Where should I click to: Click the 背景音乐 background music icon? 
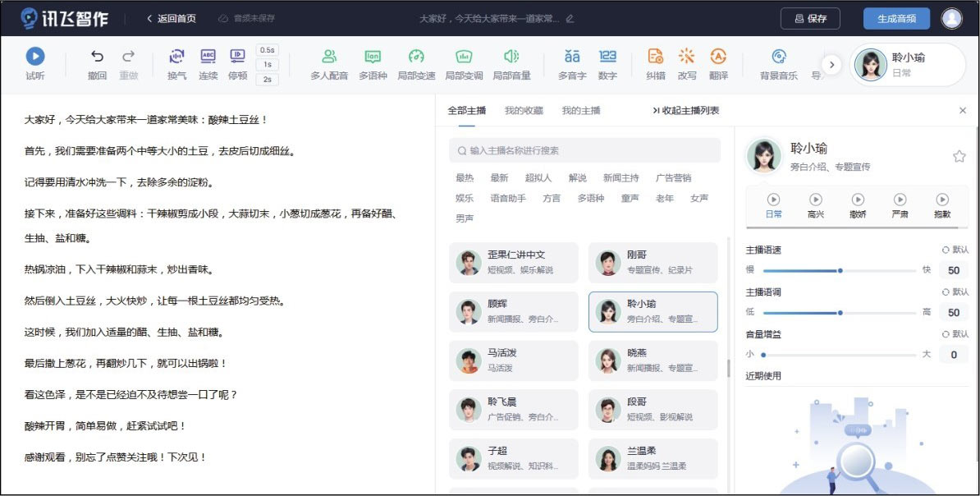tap(778, 57)
